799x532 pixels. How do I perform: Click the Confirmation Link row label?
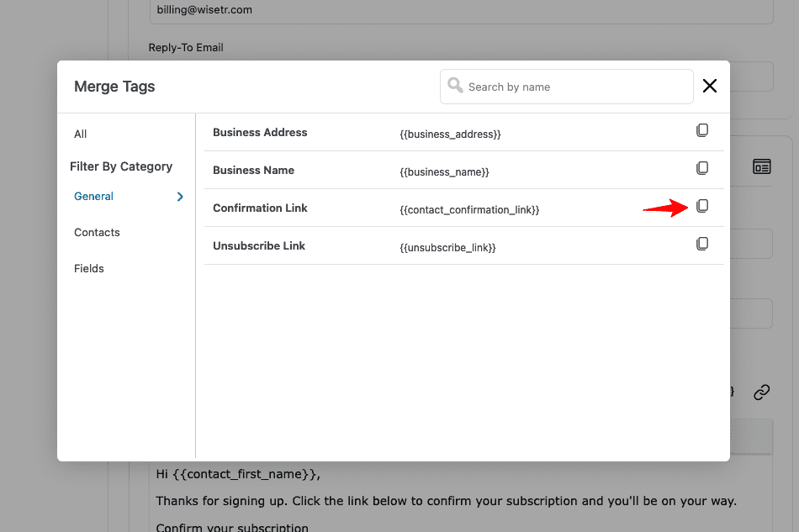point(260,208)
